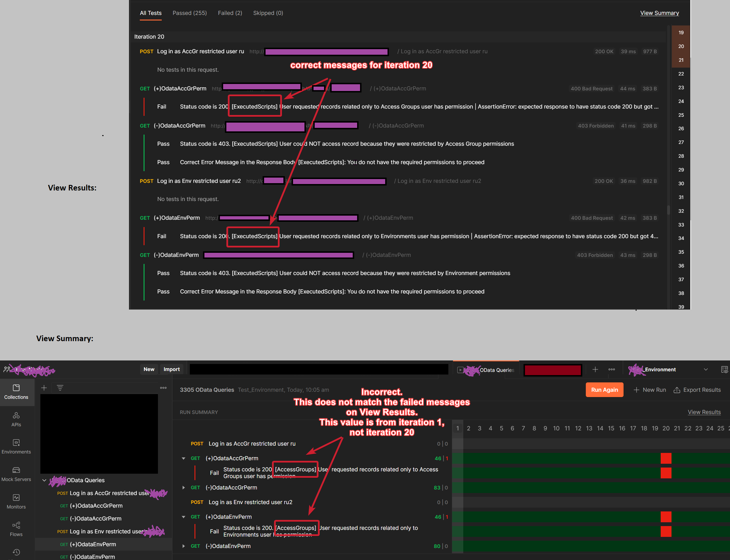Select (-)OdataAccGrPerm request in collections tree
The image size is (730, 560).
point(96,519)
